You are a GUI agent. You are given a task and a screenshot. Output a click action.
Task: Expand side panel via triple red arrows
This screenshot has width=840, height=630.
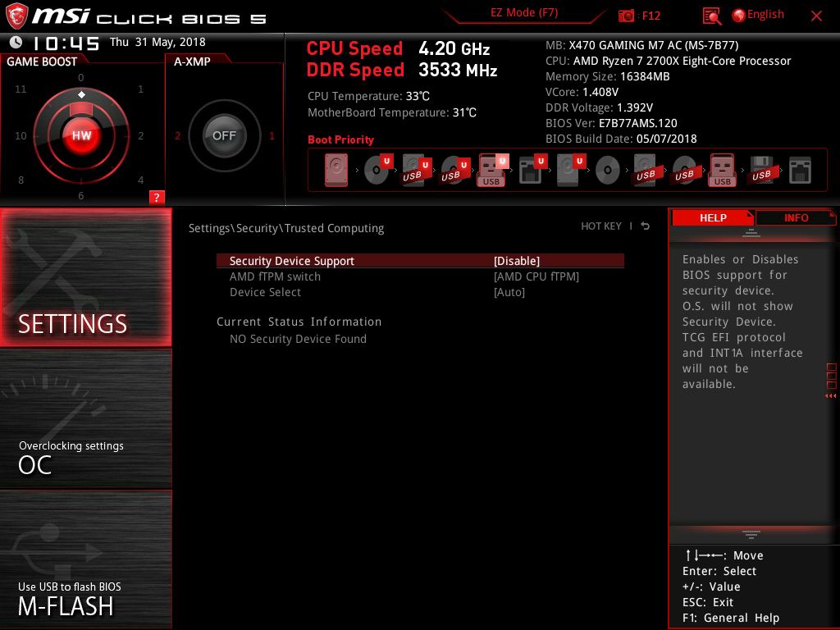[x=830, y=396]
